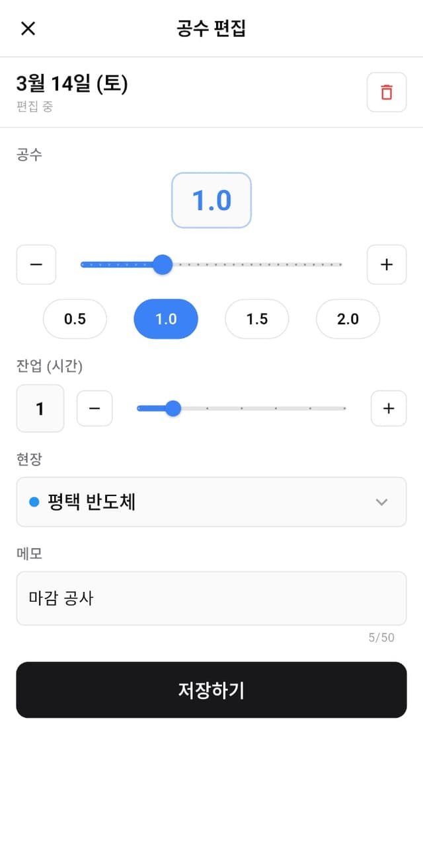Choose the 1.5 work-unit option

pos(256,319)
